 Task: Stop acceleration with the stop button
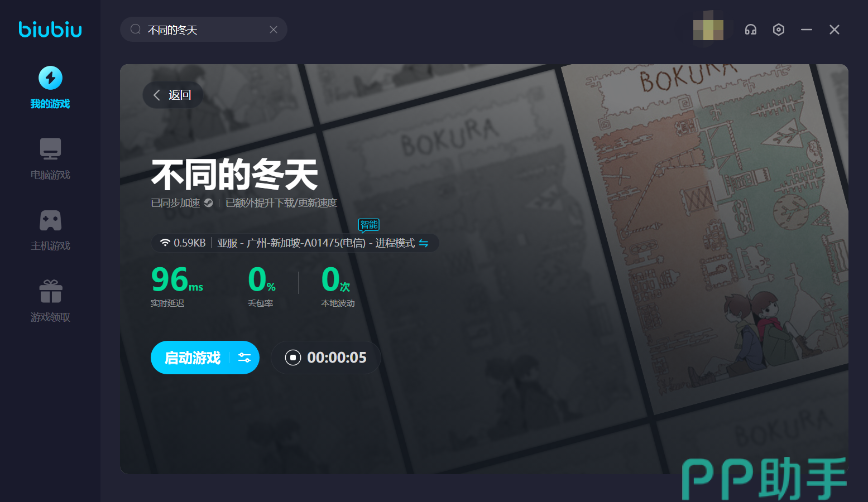click(x=293, y=358)
